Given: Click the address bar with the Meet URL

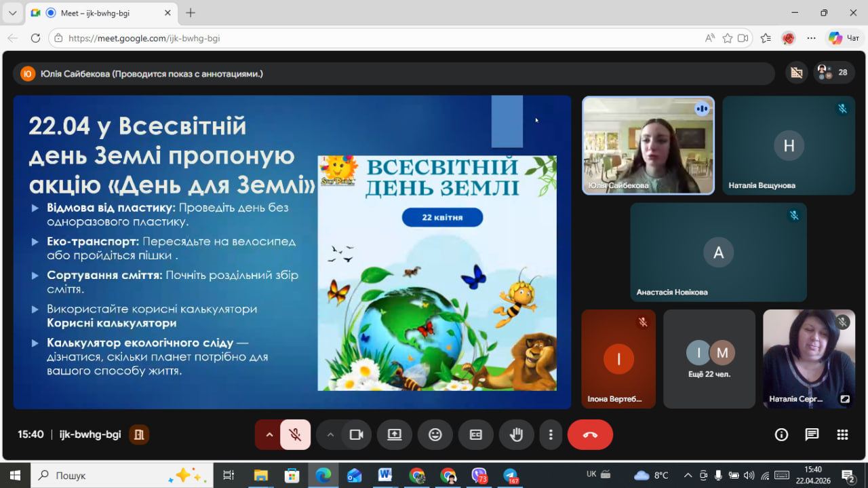Looking at the screenshot, I should pyautogui.click(x=380, y=39).
